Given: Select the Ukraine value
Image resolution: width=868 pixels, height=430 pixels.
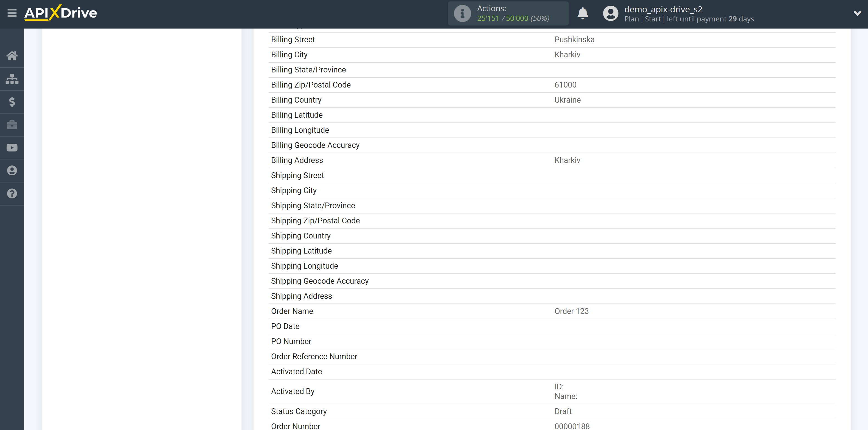Looking at the screenshot, I should tap(568, 100).
